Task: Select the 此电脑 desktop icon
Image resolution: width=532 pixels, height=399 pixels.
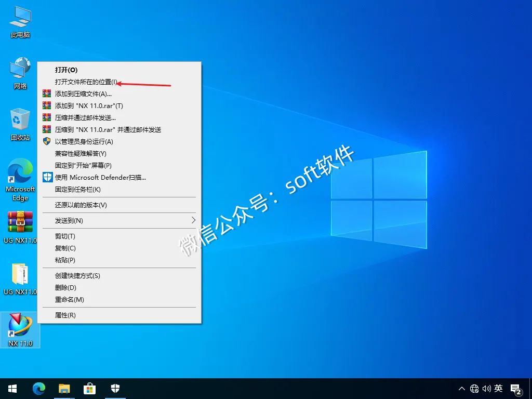Action: 20,22
